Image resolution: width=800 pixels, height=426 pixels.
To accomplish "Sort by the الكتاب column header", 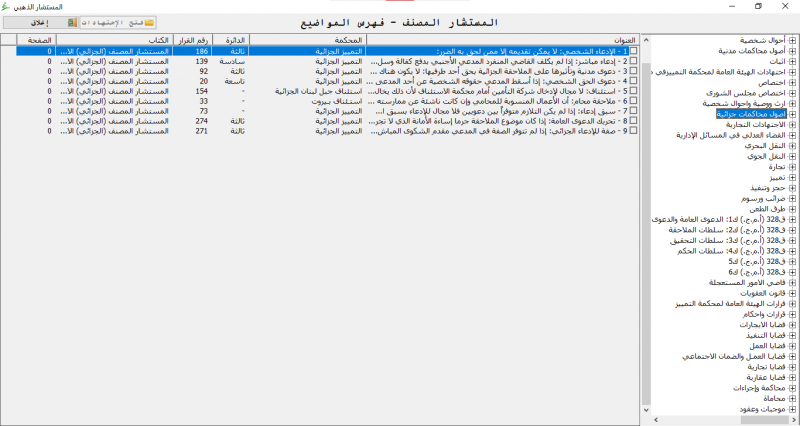I will point(114,40).
